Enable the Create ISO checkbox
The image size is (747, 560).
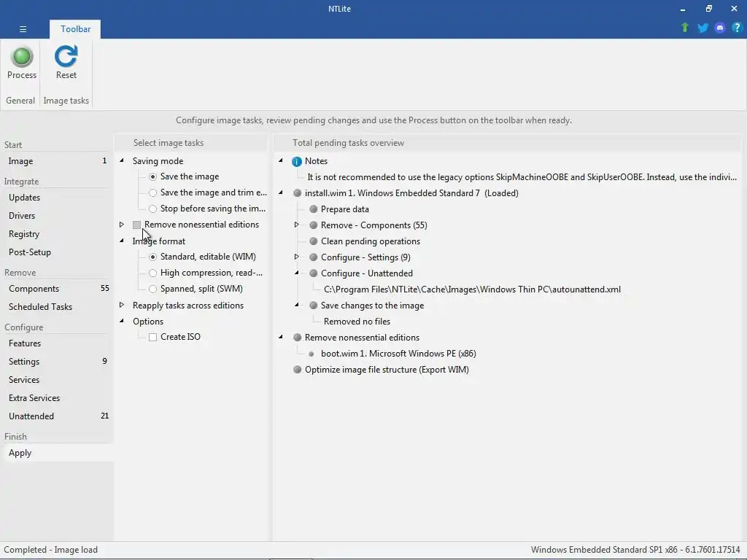click(152, 337)
